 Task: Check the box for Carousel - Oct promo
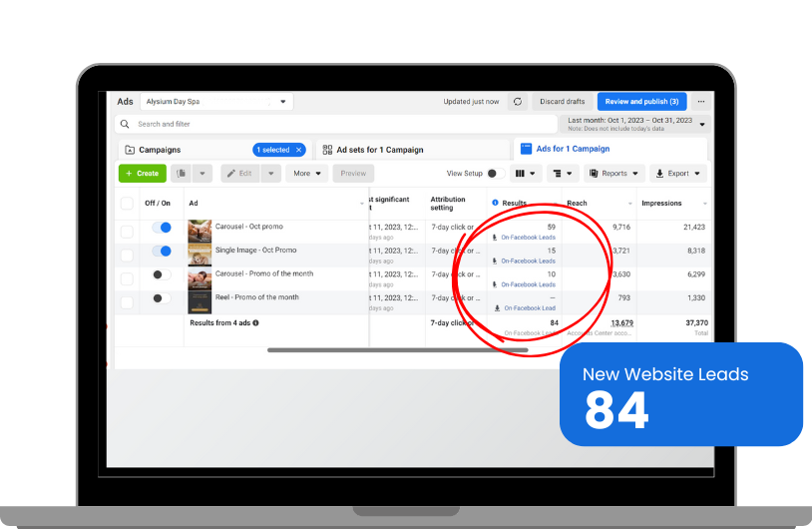coord(127,232)
